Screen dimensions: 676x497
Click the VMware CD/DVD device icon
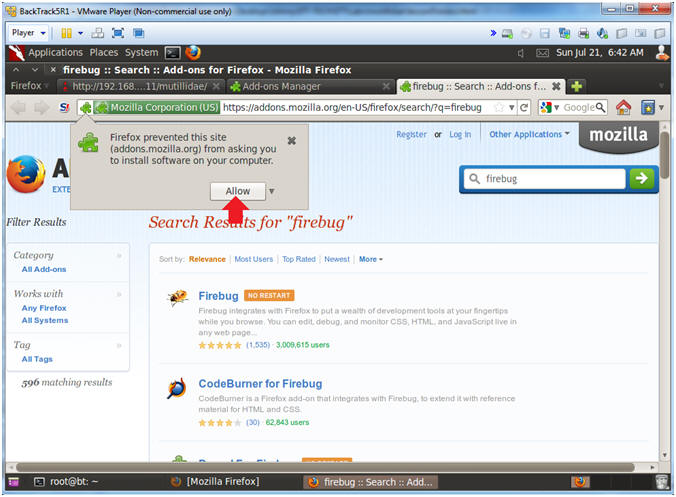coord(526,33)
